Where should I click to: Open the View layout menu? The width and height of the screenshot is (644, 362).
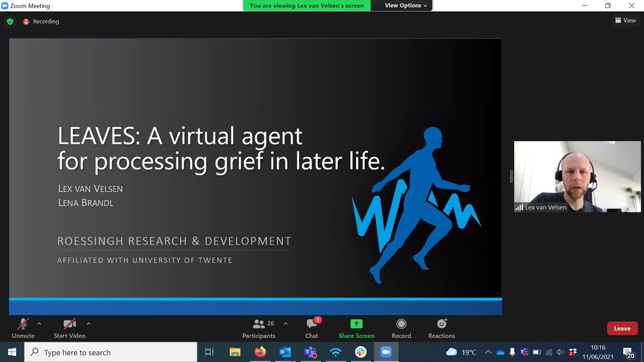pos(625,20)
